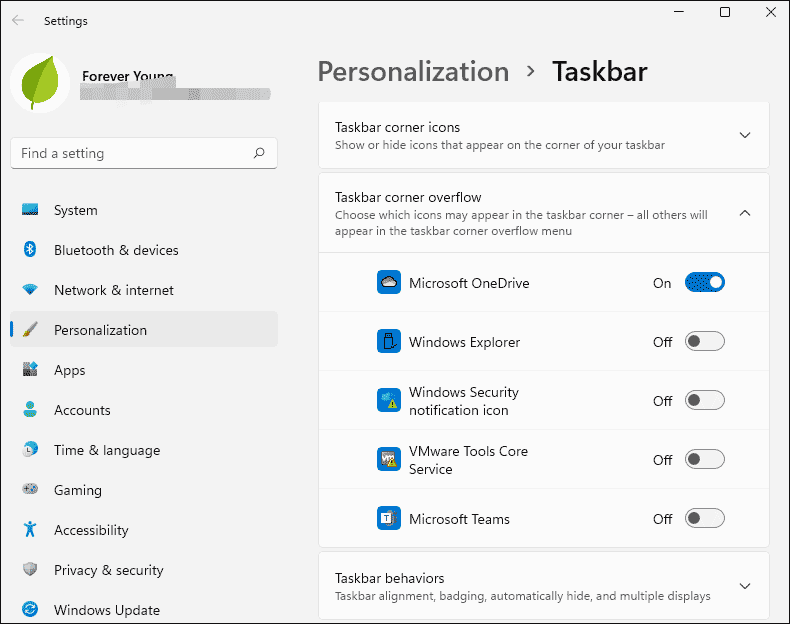Click the Accounts person icon
The width and height of the screenshot is (790, 624).
[x=30, y=409]
